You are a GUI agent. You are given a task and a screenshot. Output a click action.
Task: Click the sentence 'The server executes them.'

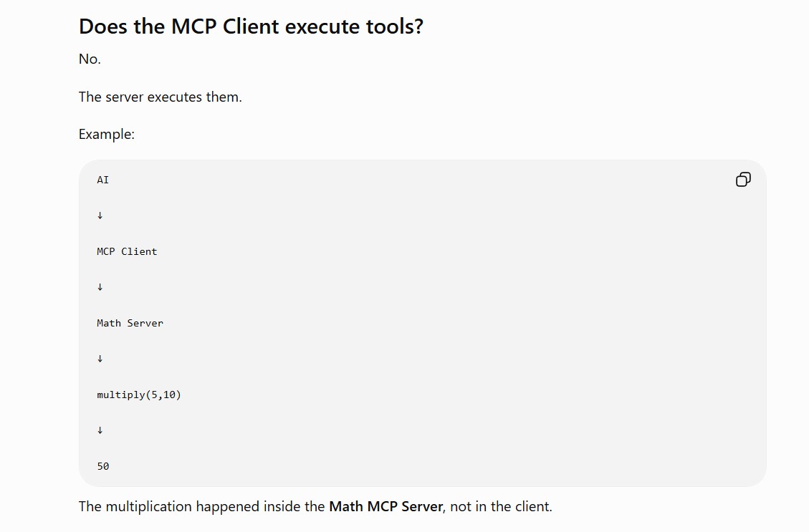160,97
